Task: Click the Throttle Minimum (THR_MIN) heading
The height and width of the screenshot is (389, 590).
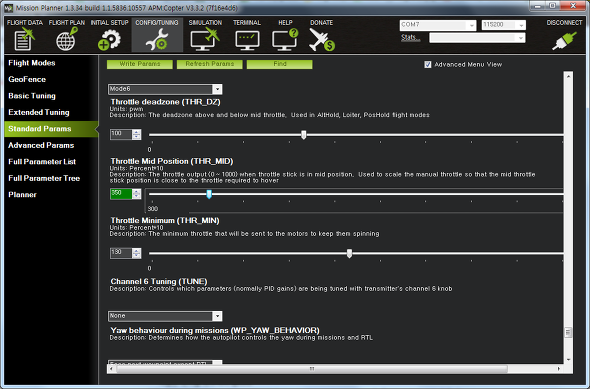Action: click(165, 220)
